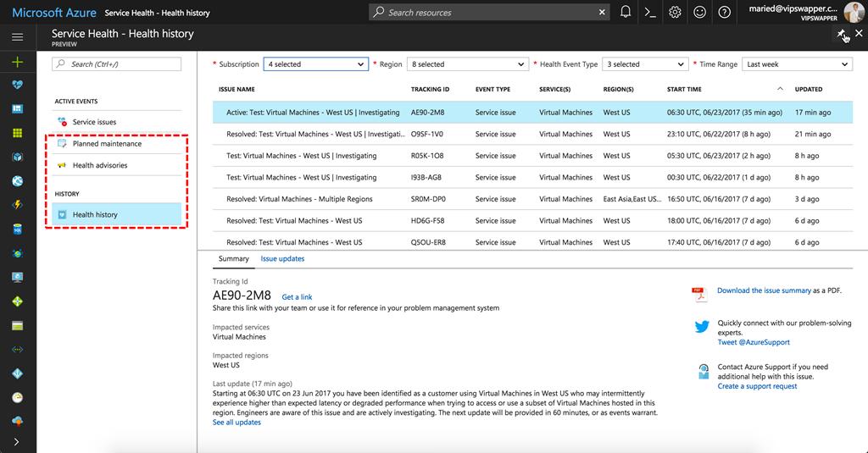Click the support agent icon near Contact Azure Support
This screenshot has width=868, height=453.
703,371
